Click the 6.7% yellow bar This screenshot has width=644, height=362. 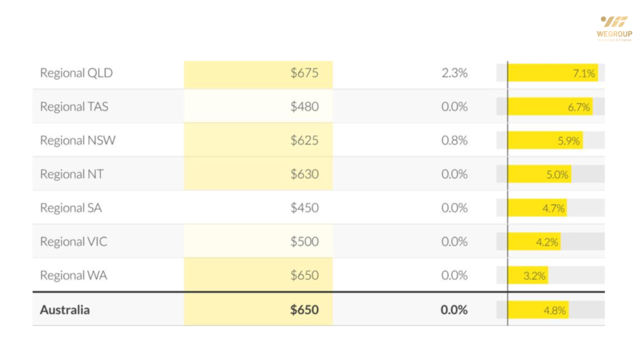(550, 107)
